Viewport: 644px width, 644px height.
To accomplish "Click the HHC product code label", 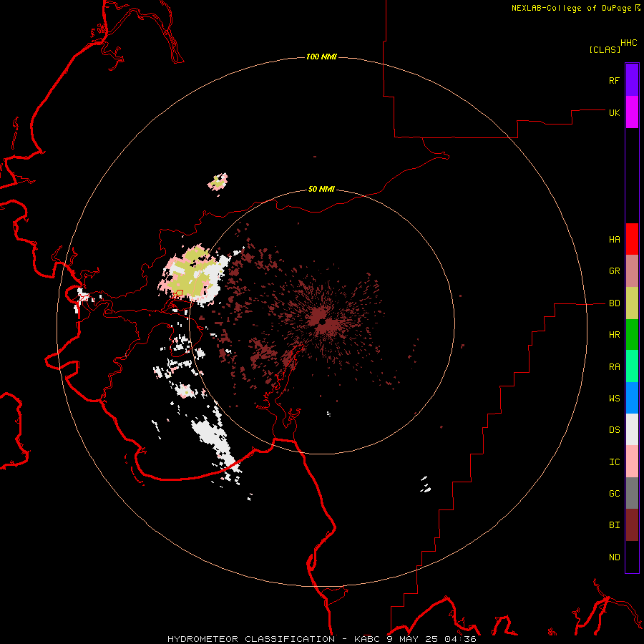I will point(628,42).
